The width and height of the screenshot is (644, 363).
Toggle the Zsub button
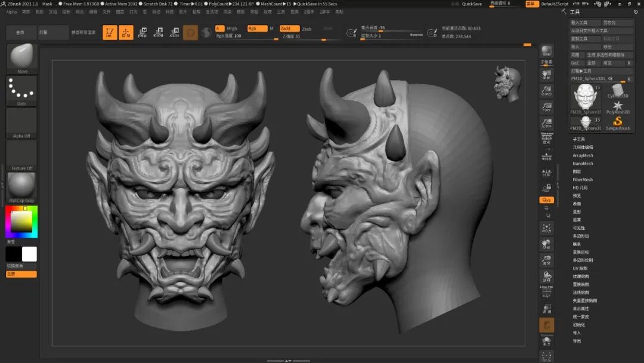point(307,29)
